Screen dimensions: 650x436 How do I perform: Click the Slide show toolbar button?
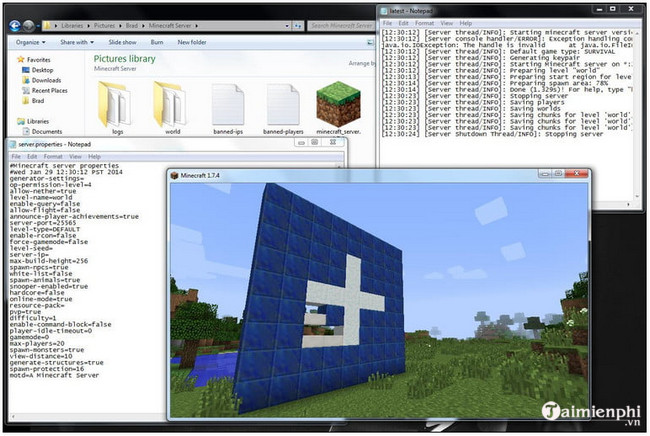(122, 42)
